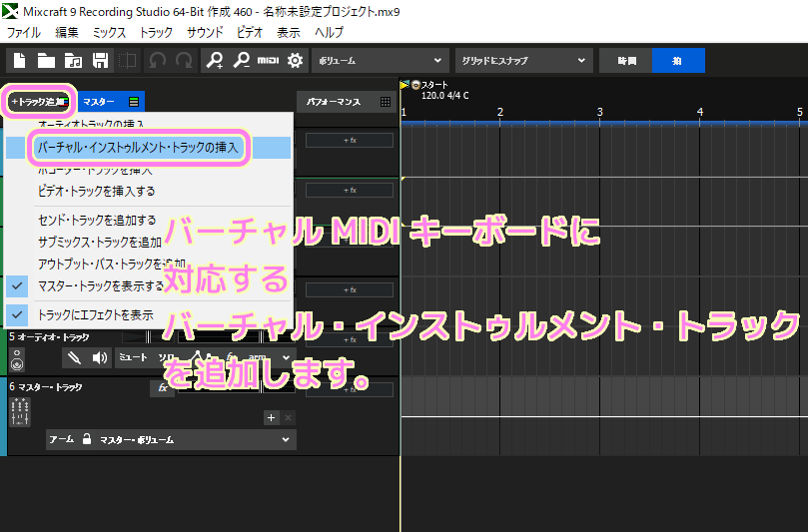Add an automation lane with the plus button
This screenshot has width=808, height=532.
tap(271, 417)
